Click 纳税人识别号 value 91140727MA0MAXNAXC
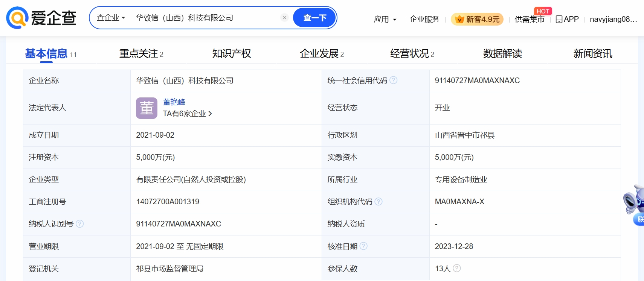 179,224
